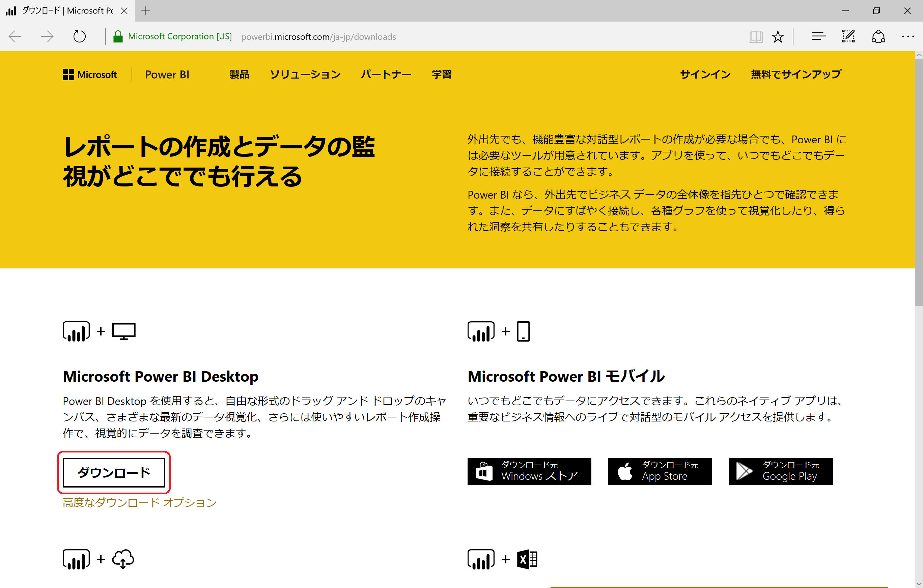Click 無料でサインアップ link
This screenshot has width=923, height=588.
pos(796,74)
